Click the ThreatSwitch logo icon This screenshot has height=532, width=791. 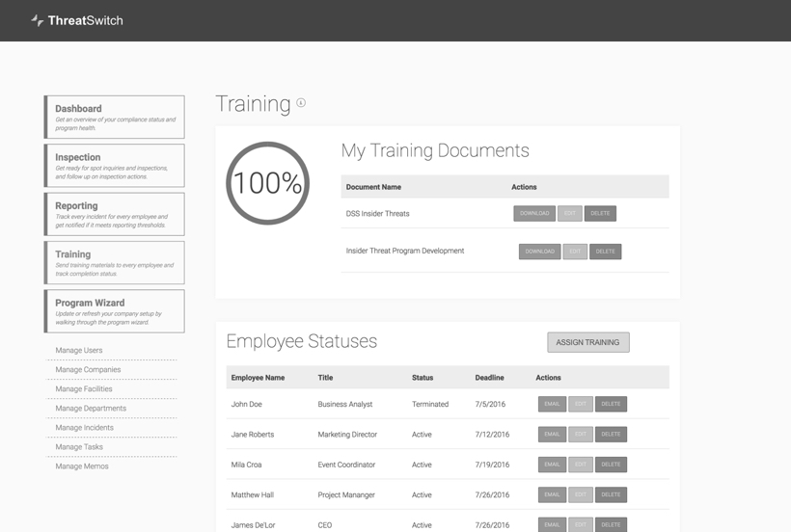[x=37, y=20]
